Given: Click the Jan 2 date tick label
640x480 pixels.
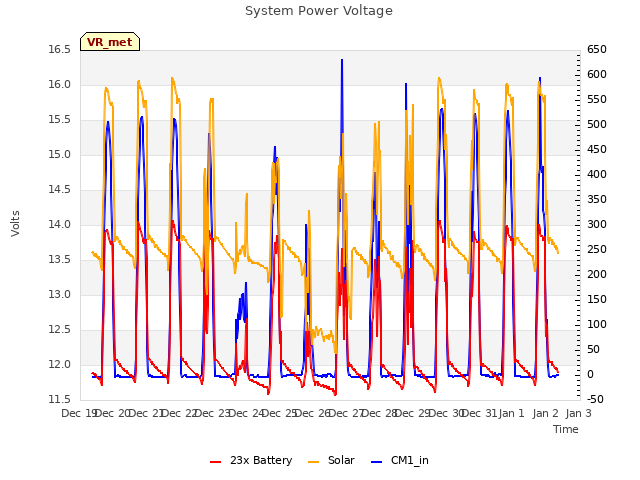Looking at the screenshot, I should click(546, 413).
